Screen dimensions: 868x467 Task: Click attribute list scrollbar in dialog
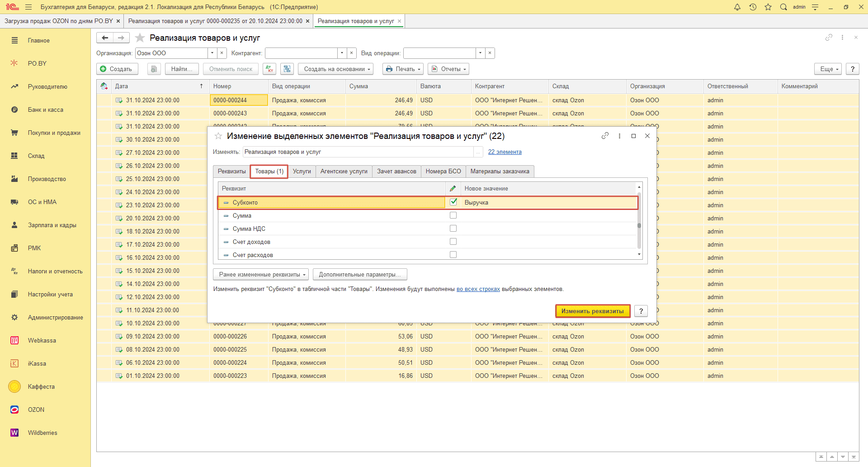pos(639,222)
